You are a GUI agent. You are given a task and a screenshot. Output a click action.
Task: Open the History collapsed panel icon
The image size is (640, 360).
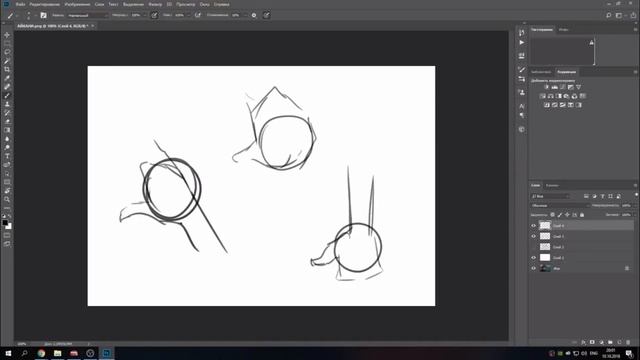[x=521, y=32]
